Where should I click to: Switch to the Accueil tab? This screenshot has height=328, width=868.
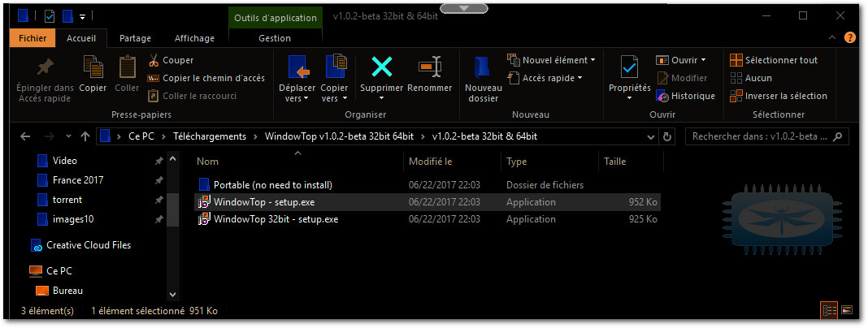(x=81, y=38)
